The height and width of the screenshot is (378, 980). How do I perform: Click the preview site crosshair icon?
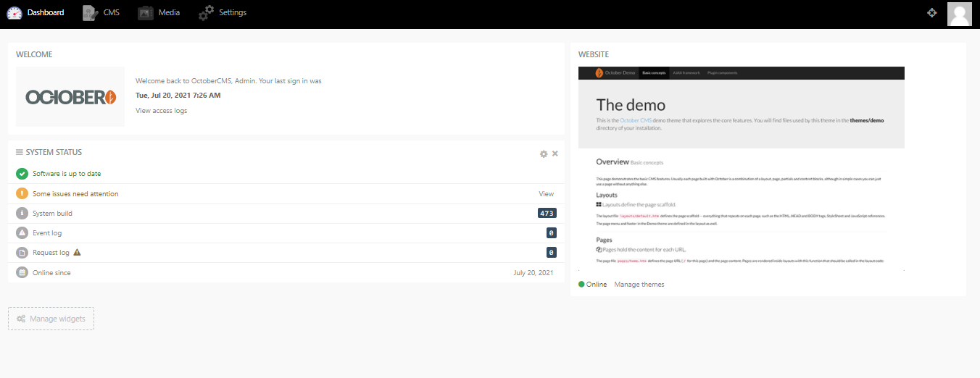[932, 13]
